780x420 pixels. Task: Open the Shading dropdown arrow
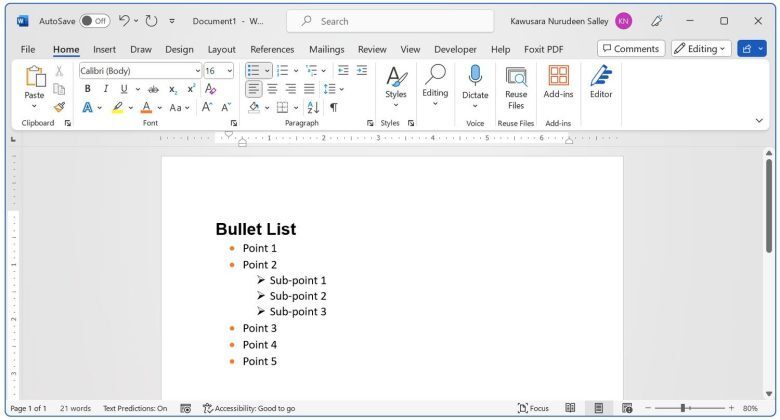[x=267, y=107]
